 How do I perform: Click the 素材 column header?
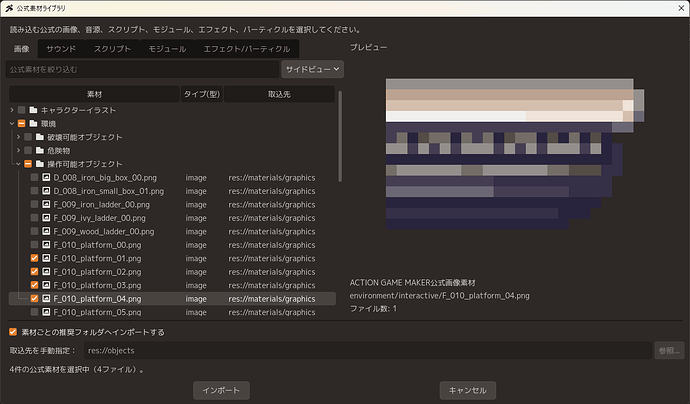click(x=94, y=94)
